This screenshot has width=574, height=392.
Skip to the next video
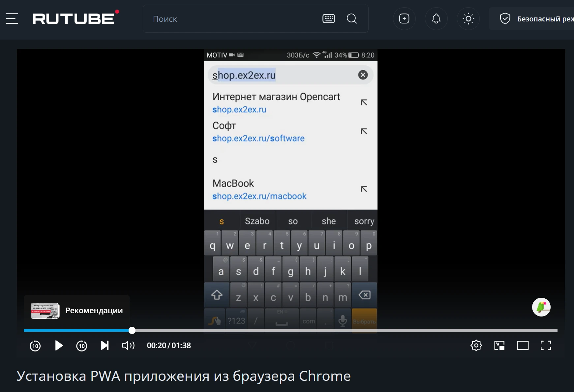105,346
